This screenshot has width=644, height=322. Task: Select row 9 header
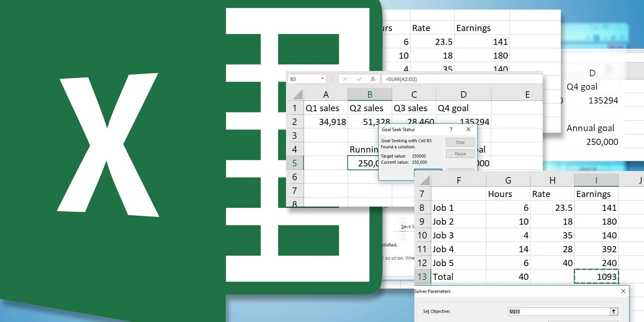pos(422,222)
